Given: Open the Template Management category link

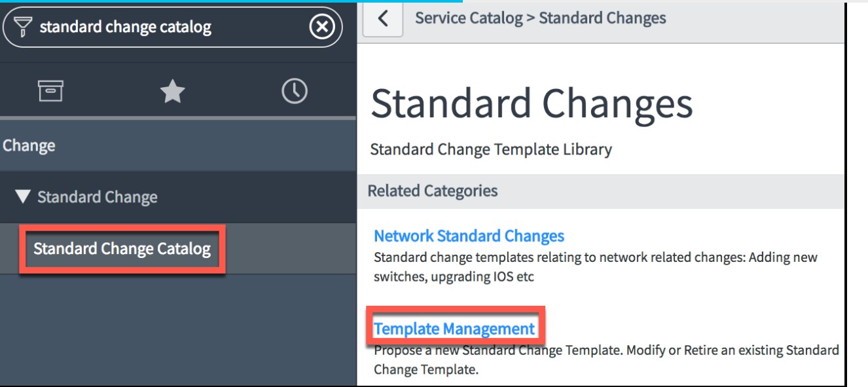Looking at the screenshot, I should pyautogui.click(x=454, y=329).
